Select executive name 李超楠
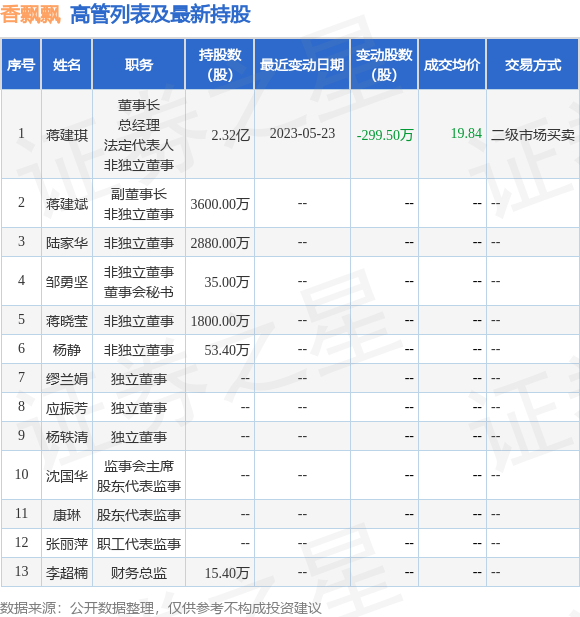 (67, 573)
